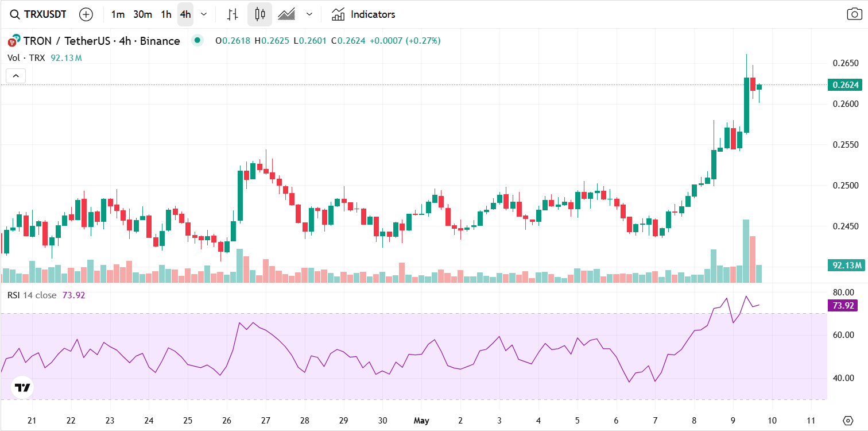Click TRON / TetherUS chart title

click(102, 41)
